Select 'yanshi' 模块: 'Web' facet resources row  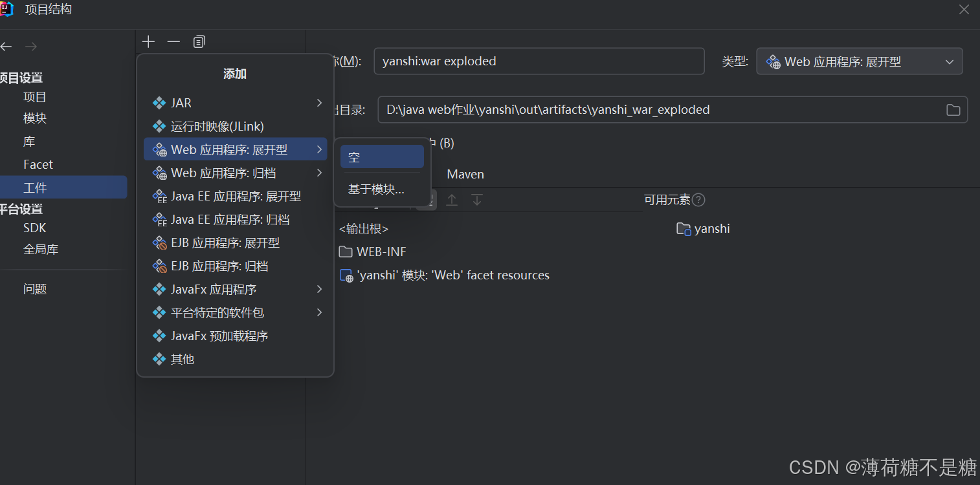pos(445,275)
